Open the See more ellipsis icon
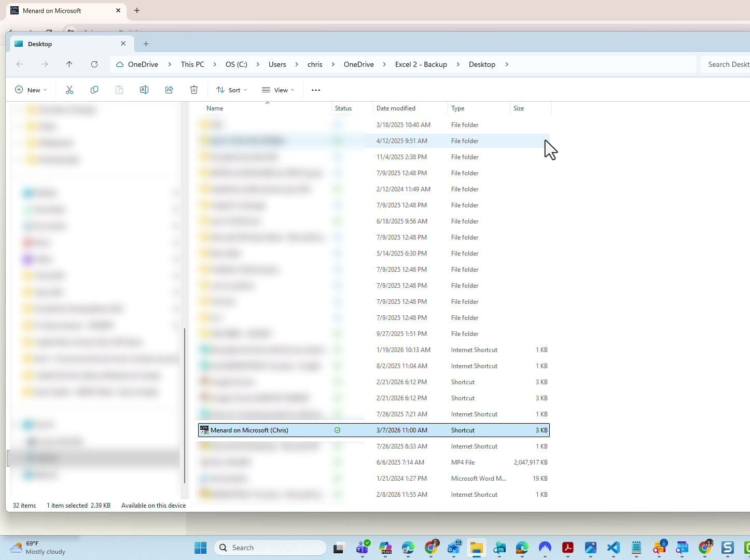The height and width of the screenshot is (560, 750). point(315,89)
